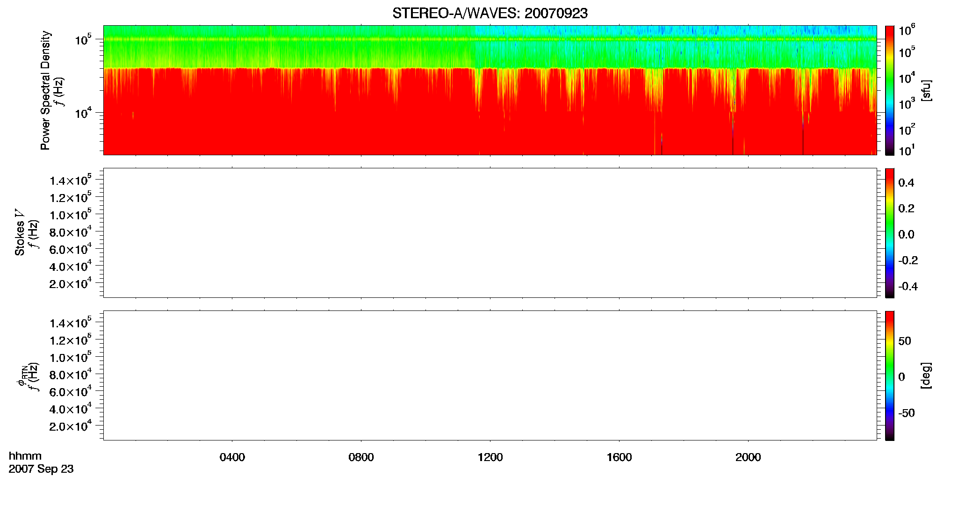
Task: Select the 1600 time tick label
Action: (619, 457)
